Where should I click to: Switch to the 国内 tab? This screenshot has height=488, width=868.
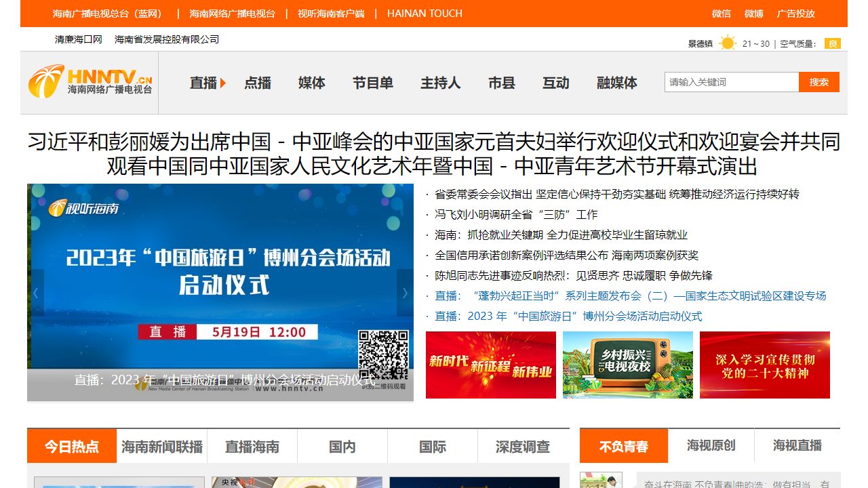[x=342, y=446]
